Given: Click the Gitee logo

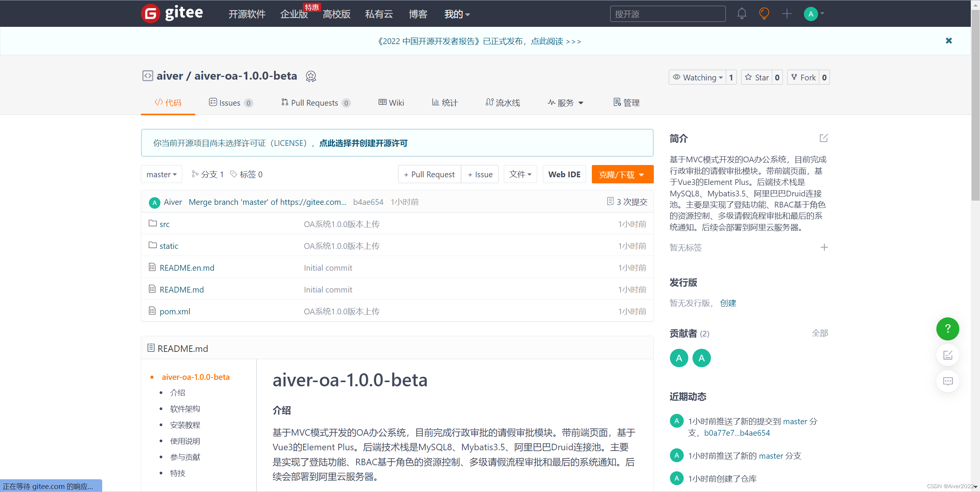Looking at the screenshot, I should click(x=171, y=13).
